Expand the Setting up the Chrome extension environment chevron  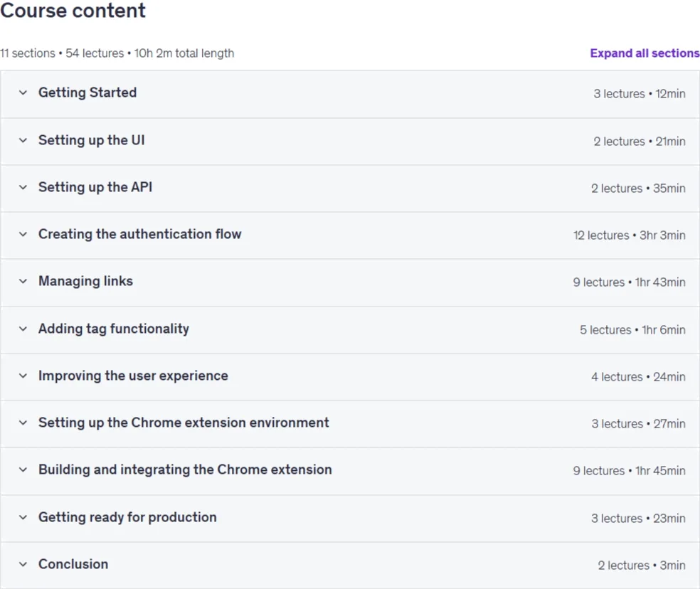click(23, 423)
